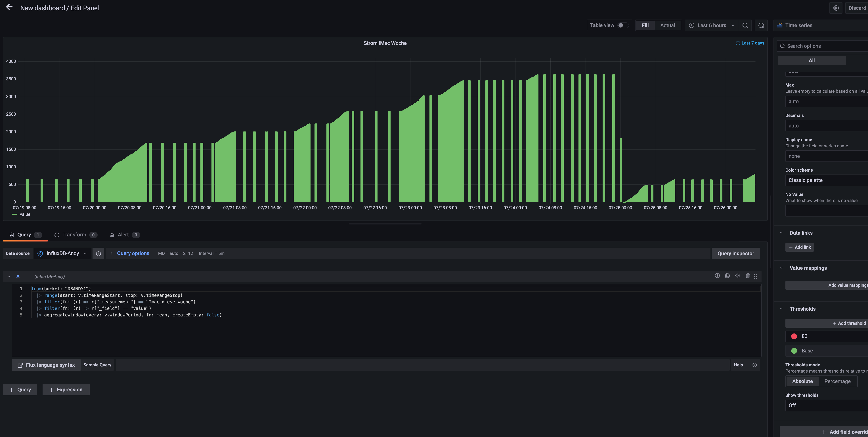The width and height of the screenshot is (868, 437).
Task: Open dashboard settings gear icon
Action: tap(836, 8)
